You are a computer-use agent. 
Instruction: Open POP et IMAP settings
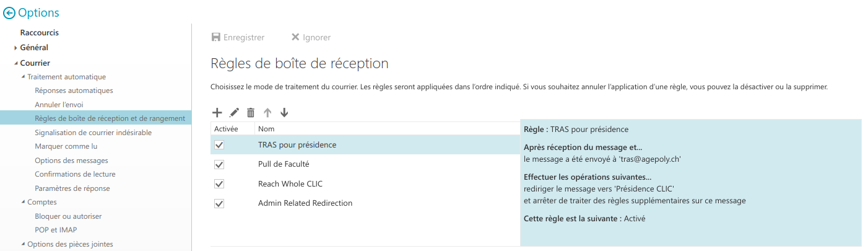[x=56, y=230]
